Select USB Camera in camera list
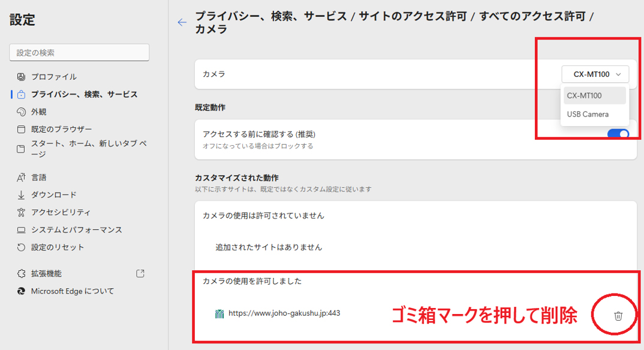Viewport: 644px width, 350px height. coord(595,114)
